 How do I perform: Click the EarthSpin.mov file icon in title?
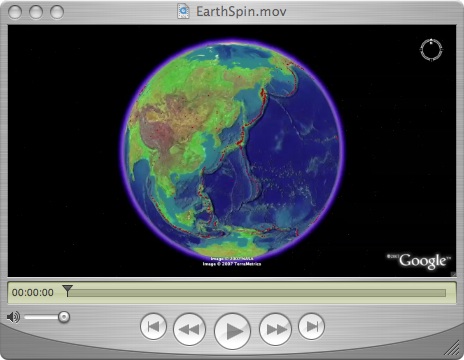click(x=183, y=11)
